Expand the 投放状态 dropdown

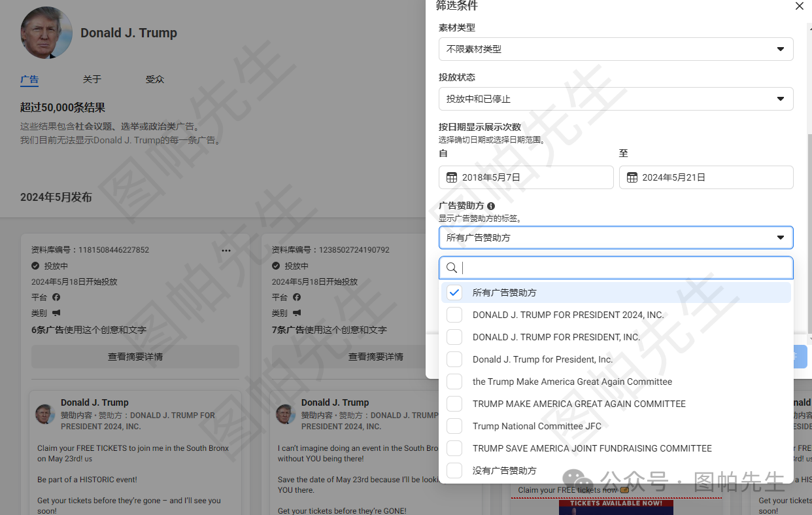(615, 99)
